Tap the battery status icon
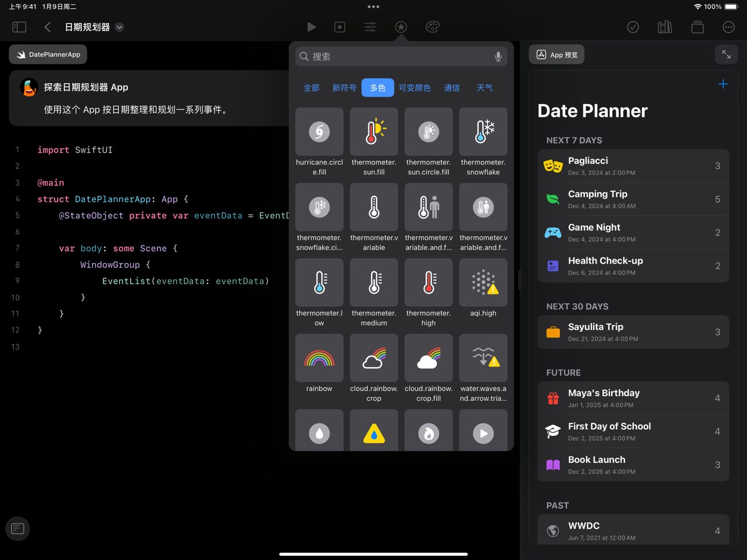The height and width of the screenshot is (560, 747). click(731, 7)
